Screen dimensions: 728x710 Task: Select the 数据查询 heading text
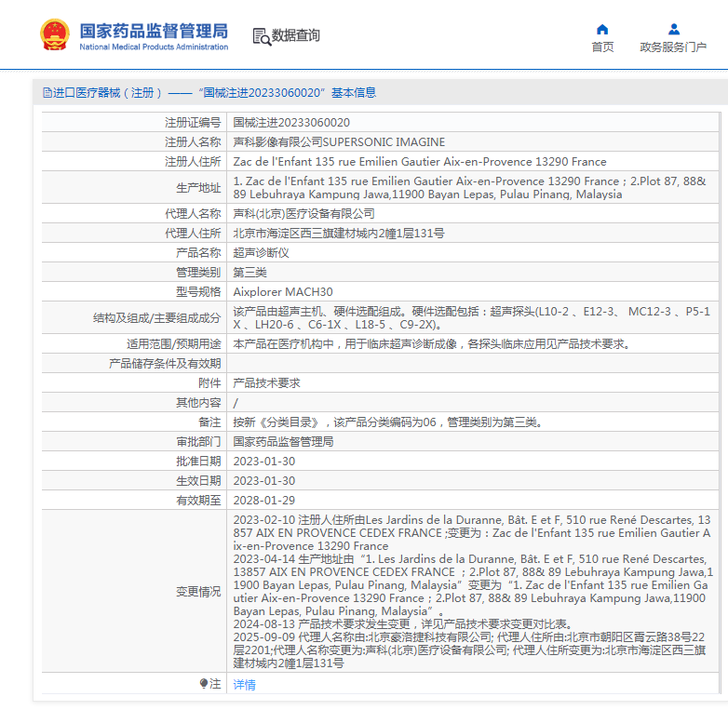(x=295, y=35)
